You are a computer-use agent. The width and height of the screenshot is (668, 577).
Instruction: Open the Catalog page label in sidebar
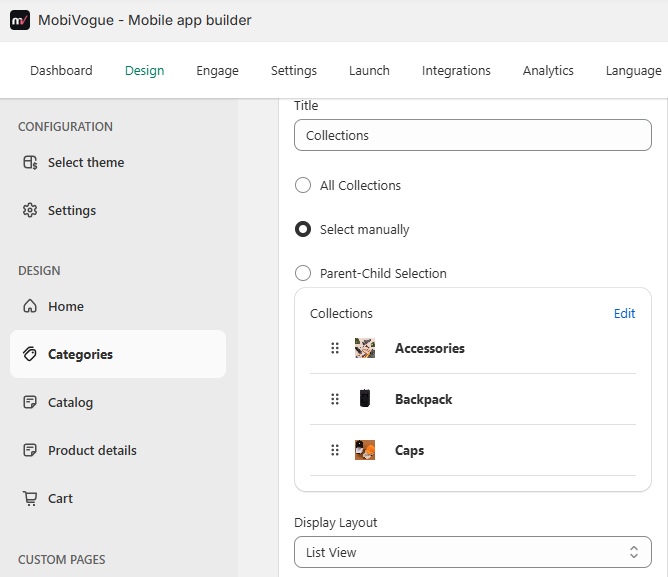(x=70, y=402)
